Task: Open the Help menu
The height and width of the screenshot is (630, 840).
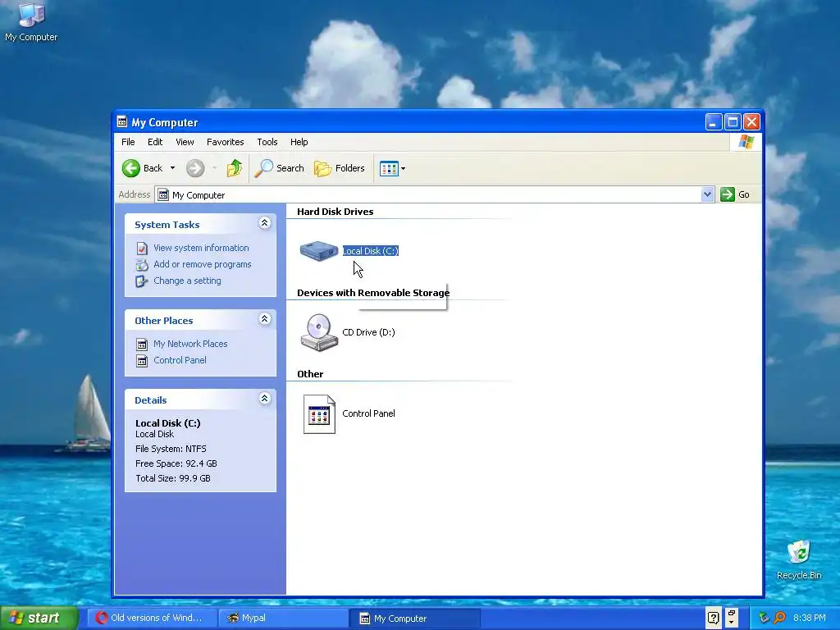Action: pyautogui.click(x=299, y=142)
